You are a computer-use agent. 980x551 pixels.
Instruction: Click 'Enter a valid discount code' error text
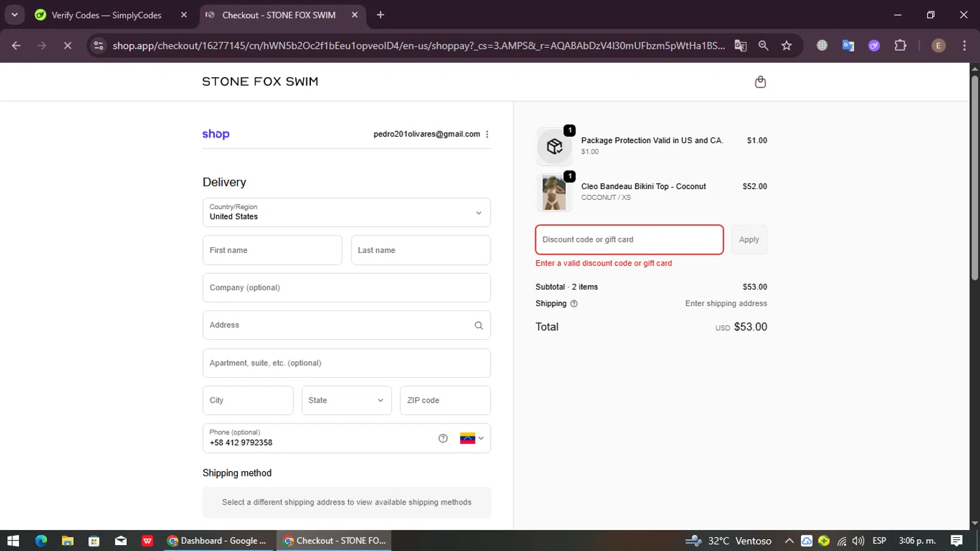(604, 263)
